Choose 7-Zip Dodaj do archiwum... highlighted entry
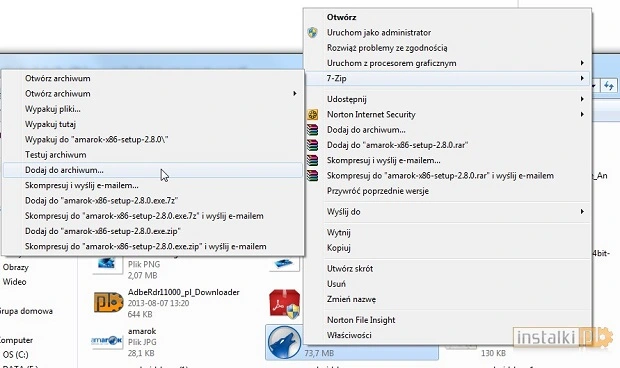 153,170
